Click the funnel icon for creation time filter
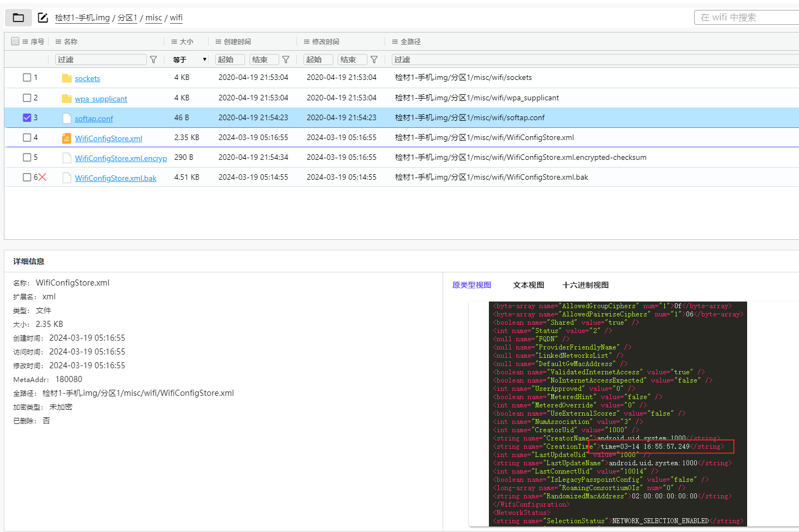Viewport: 799px width, 532px height. (286, 60)
